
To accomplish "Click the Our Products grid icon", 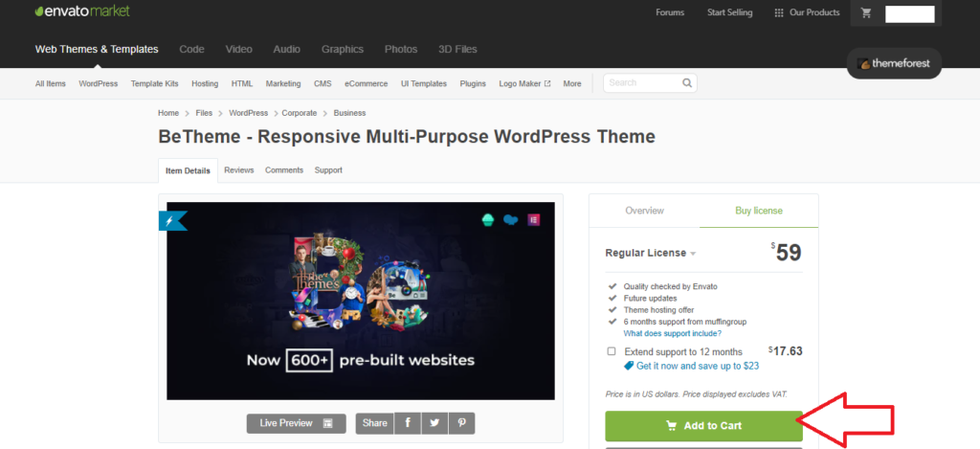I will tap(779, 12).
